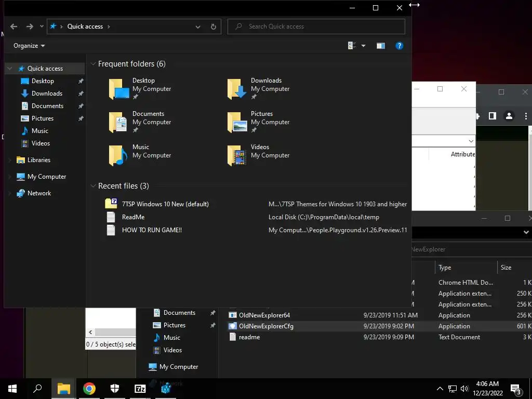
Task: Open the Videos frequent folder icon
Action: point(237,155)
